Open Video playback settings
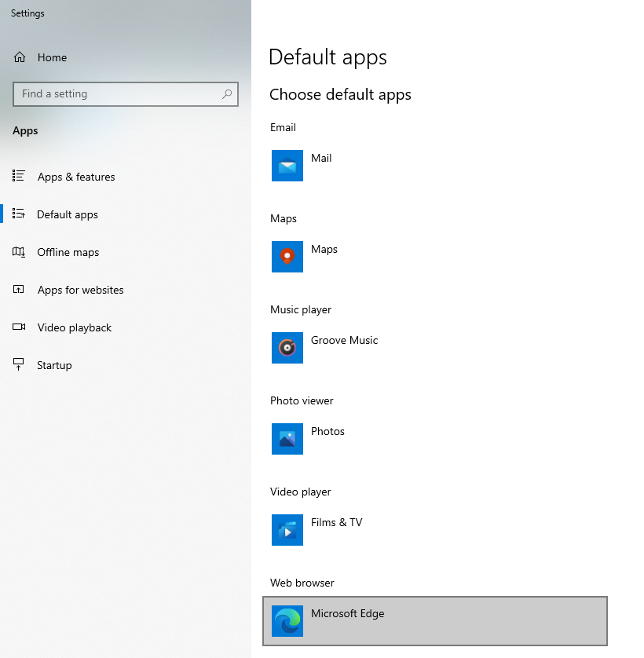 coord(75,327)
